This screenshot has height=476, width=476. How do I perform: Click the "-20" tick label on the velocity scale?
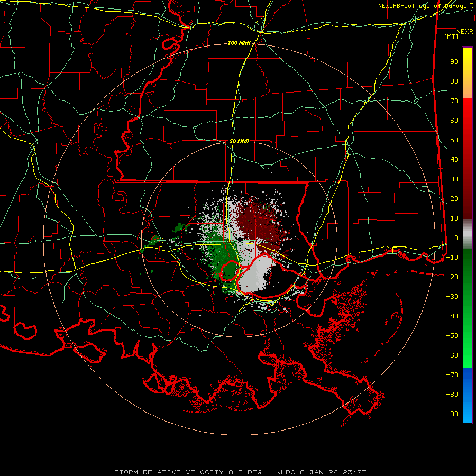452,277
